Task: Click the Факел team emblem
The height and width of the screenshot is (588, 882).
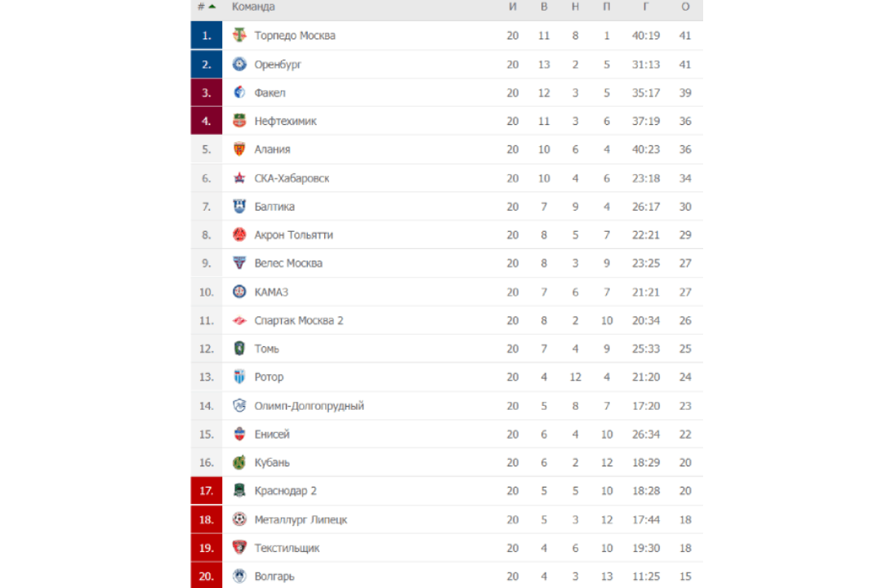Action: tap(239, 92)
